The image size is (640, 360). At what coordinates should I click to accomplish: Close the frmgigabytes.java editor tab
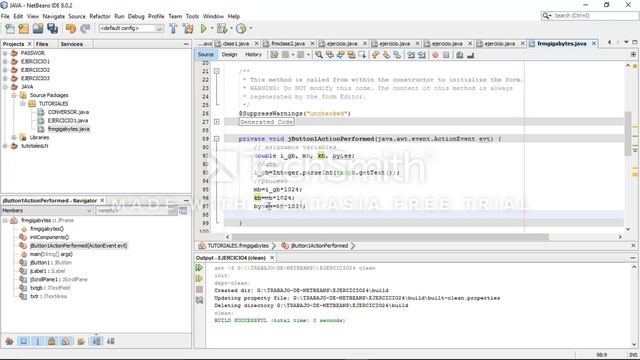594,44
